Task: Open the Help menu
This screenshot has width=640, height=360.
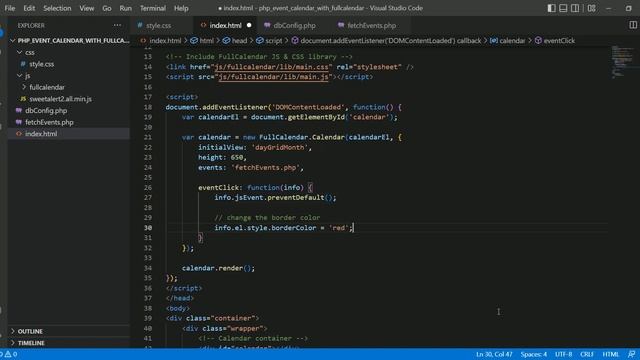Action: click(181, 8)
